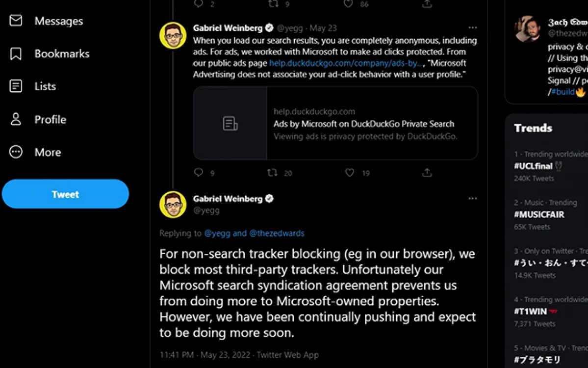Retweet the tweet showing 20 retweets
The image size is (588, 368).
[272, 173]
